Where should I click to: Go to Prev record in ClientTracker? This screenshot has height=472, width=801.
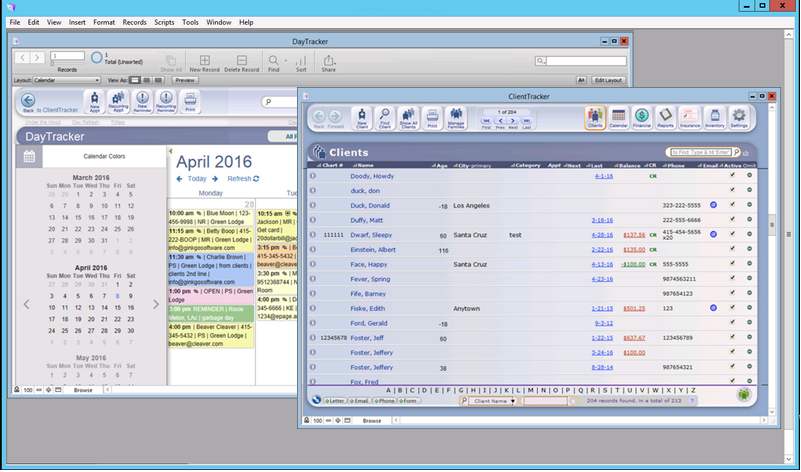[x=500, y=121]
